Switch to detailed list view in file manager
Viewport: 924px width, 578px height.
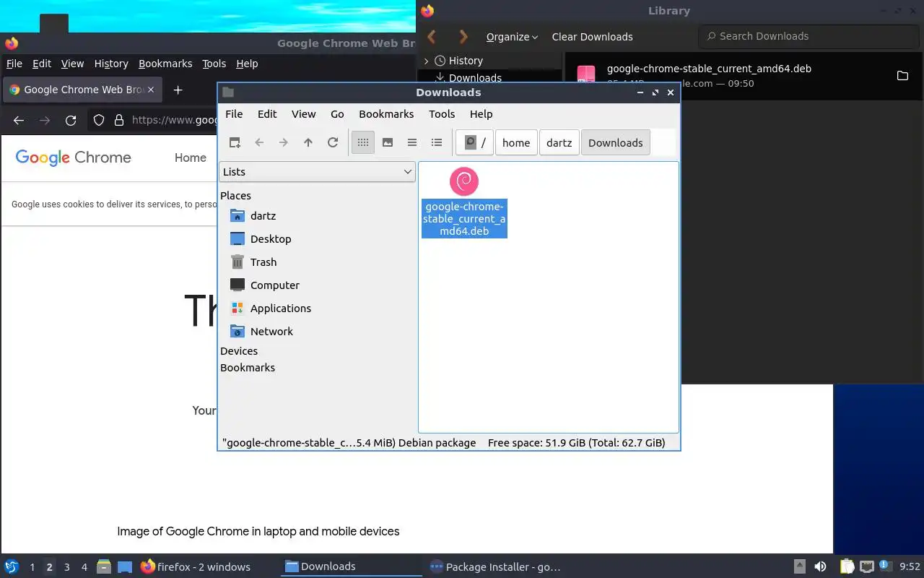[437, 142]
